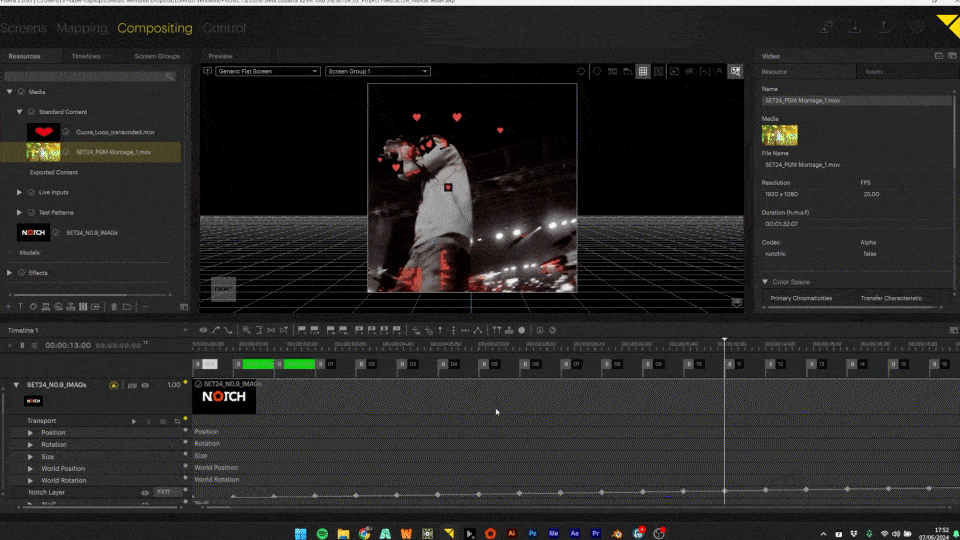Select the SET24_NO.9_IMAGs Notch resource
Viewport: 960px width, 540px height.
pyautogui.click(x=92, y=233)
